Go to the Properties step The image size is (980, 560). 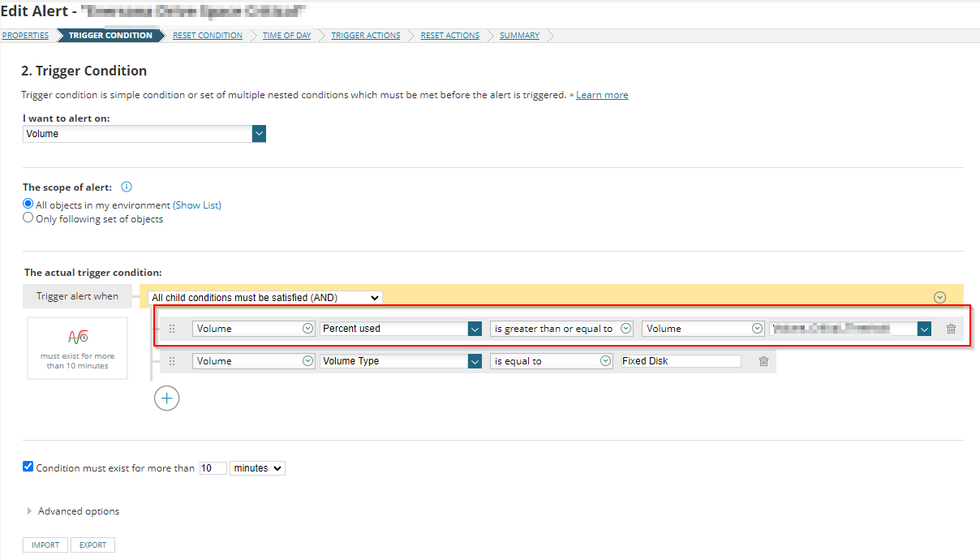(25, 36)
